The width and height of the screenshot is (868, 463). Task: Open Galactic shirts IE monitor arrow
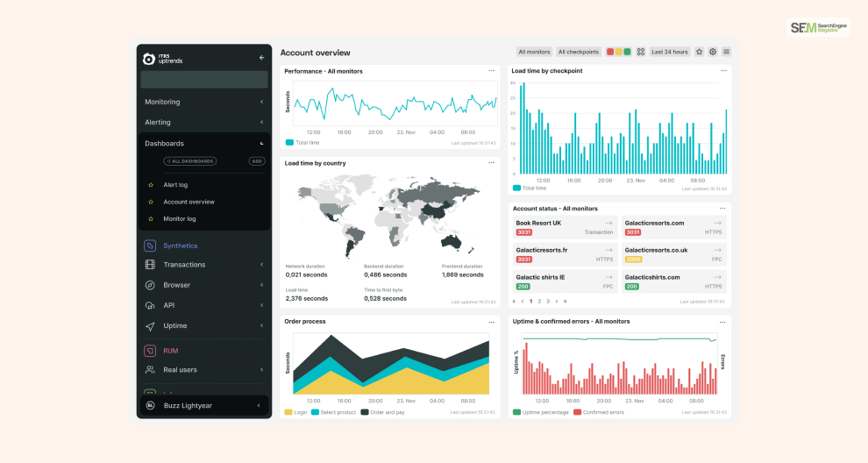609,277
